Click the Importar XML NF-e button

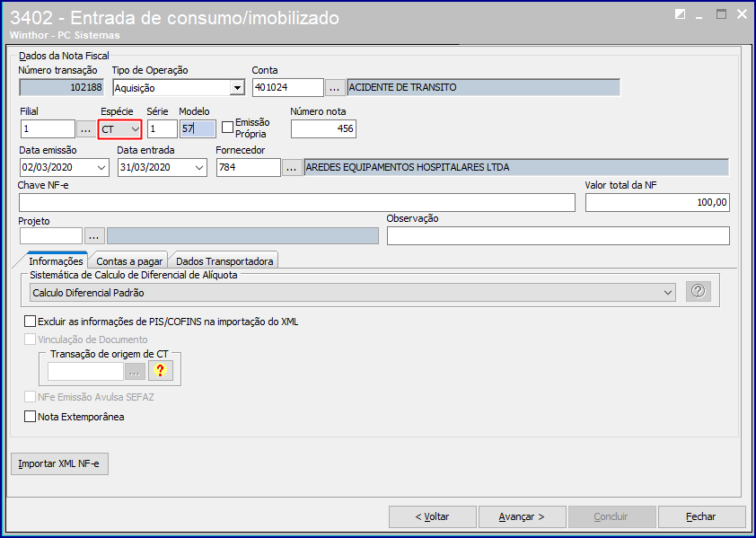point(59,463)
